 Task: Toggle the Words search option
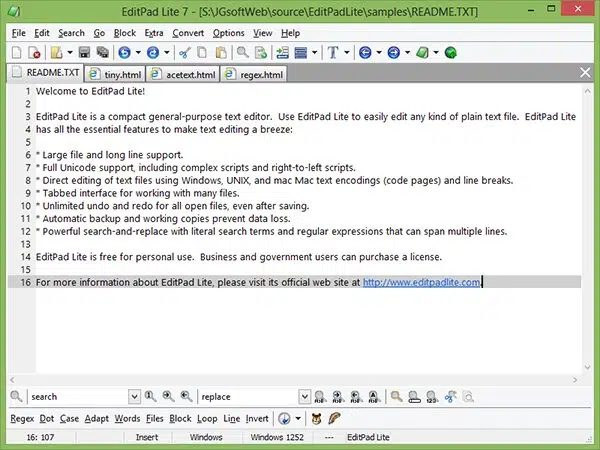pyautogui.click(x=127, y=419)
